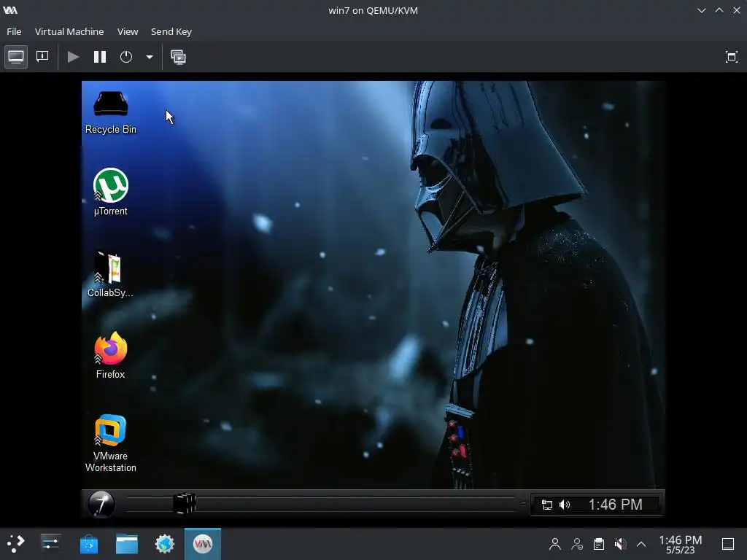
Task: Select the CollabSy... desktop shortcut
Action: pos(110,274)
